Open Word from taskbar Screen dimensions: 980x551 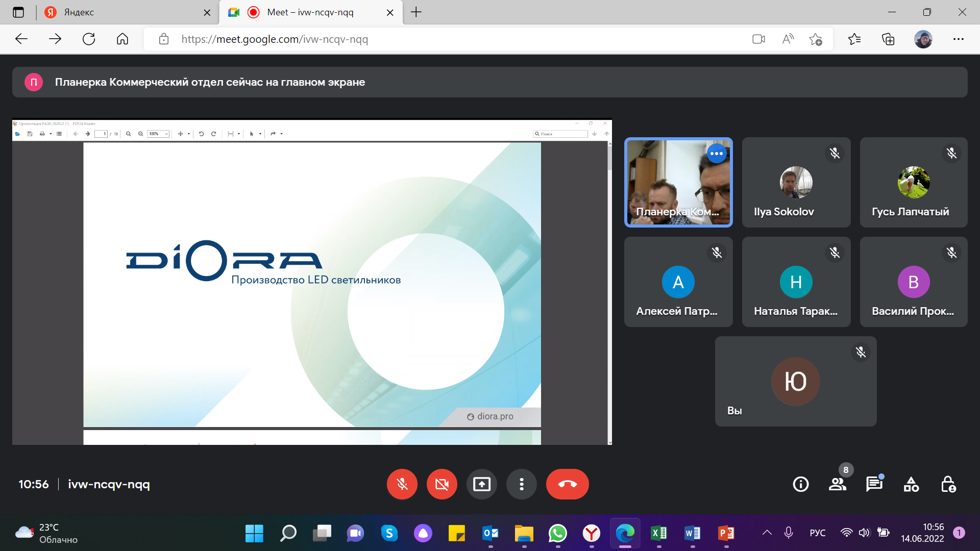tap(693, 534)
